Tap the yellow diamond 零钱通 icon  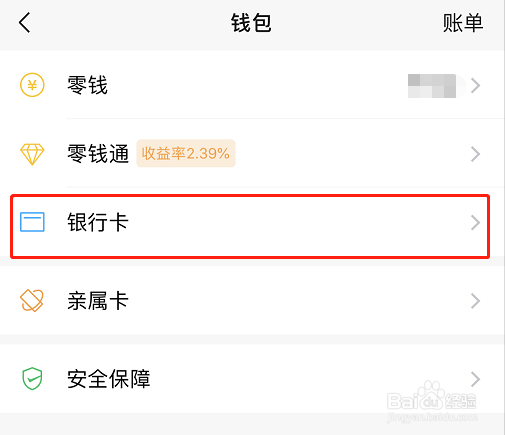(x=32, y=154)
